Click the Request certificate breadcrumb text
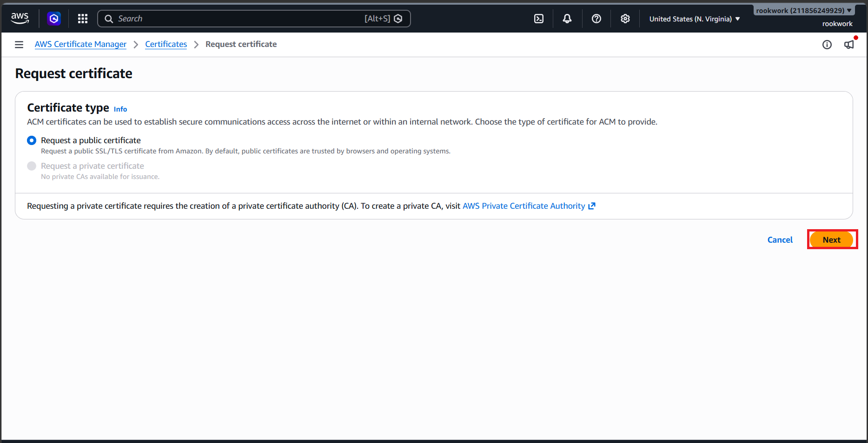Viewport: 868px width, 443px height. [241, 44]
